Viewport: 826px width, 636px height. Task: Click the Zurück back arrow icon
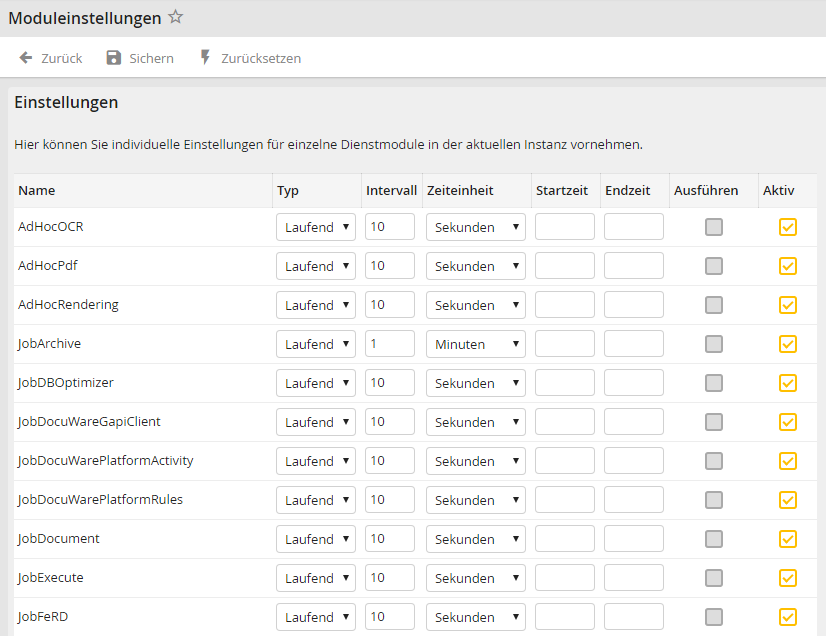pos(26,58)
